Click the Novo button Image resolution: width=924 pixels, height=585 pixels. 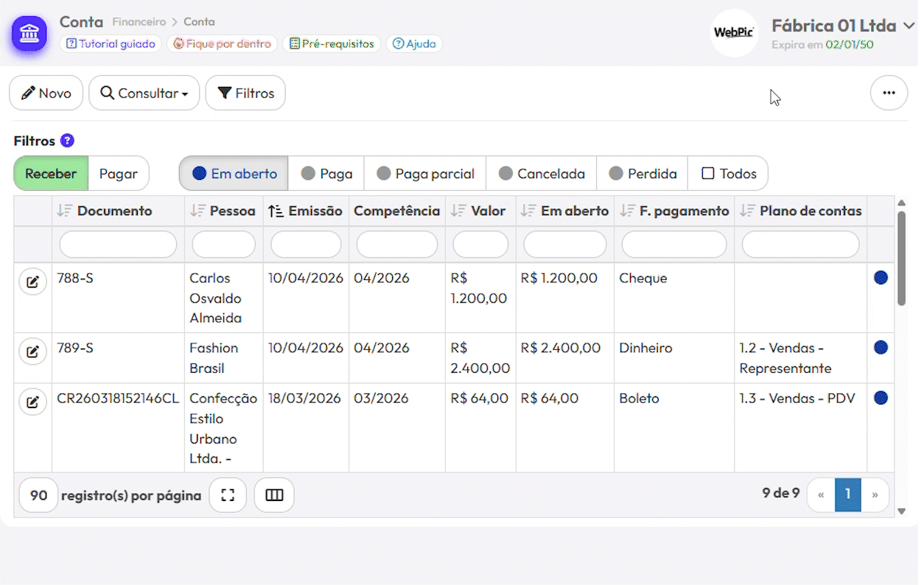coord(46,93)
